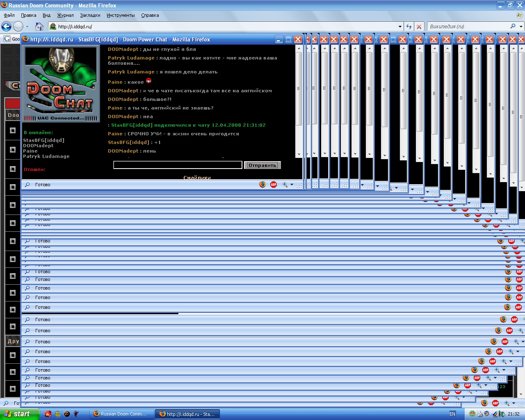The height and width of the screenshot is (420, 525).
Task: Expand the back/forward history dropdown arrow
Action: tap(27, 27)
